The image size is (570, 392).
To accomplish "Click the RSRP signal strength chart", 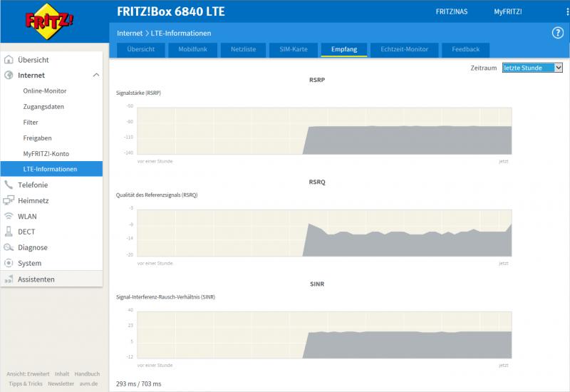I will pos(324,131).
